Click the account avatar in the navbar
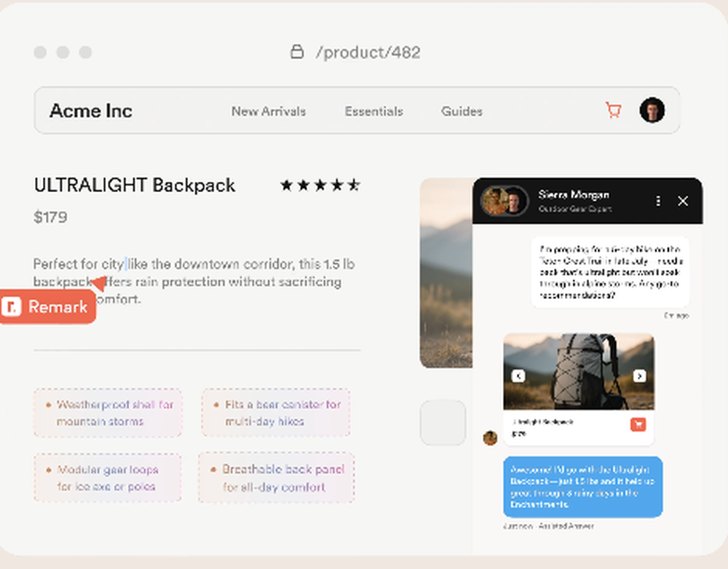 (652, 110)
